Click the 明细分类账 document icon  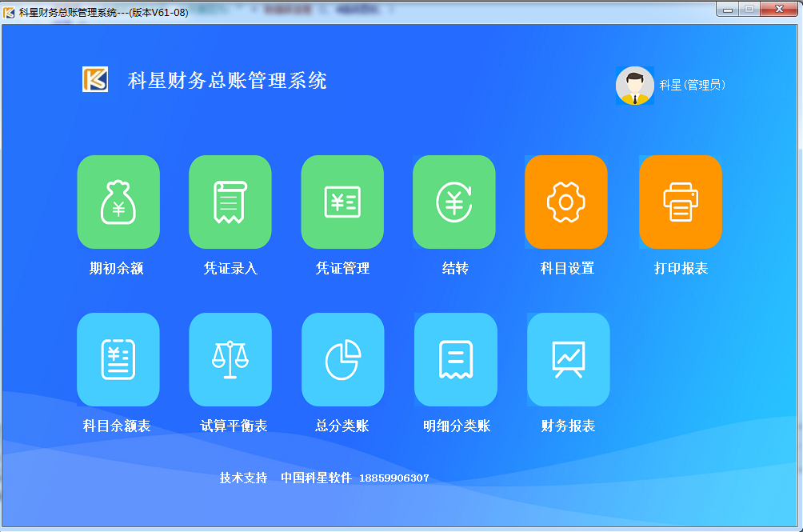[x=456, y=360]
